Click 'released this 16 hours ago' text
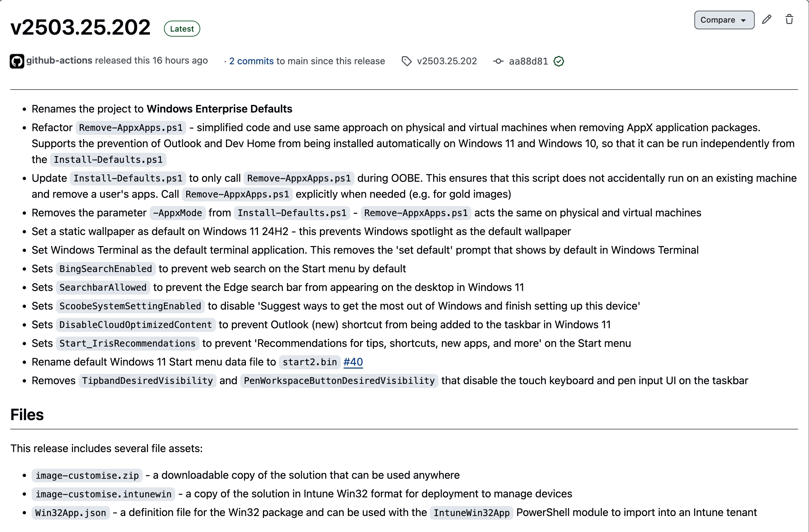 151,61
